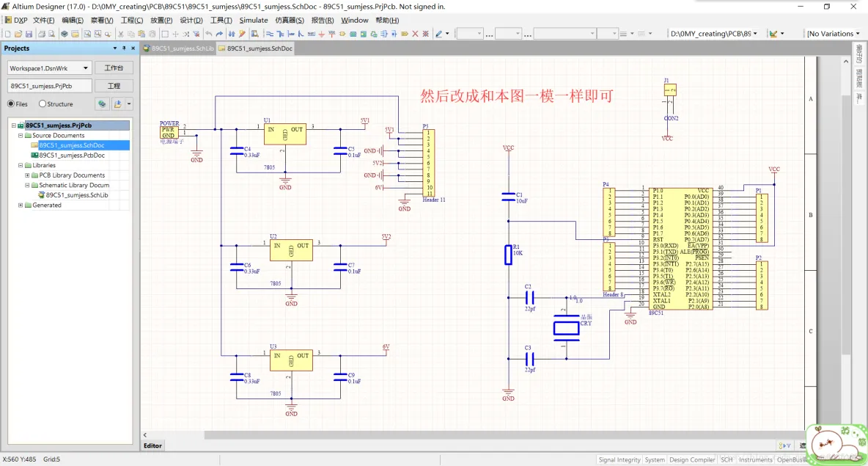Select the Place Net Label tool
The image size is (868, 466).
click(311, 34)
